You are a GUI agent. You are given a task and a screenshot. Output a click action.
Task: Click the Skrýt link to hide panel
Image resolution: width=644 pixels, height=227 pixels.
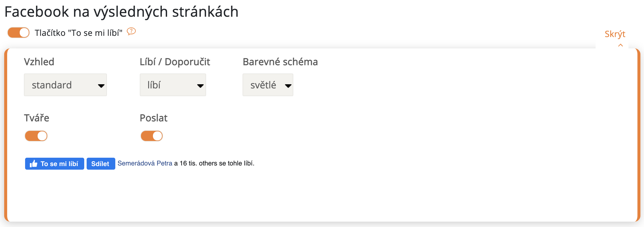615,34
